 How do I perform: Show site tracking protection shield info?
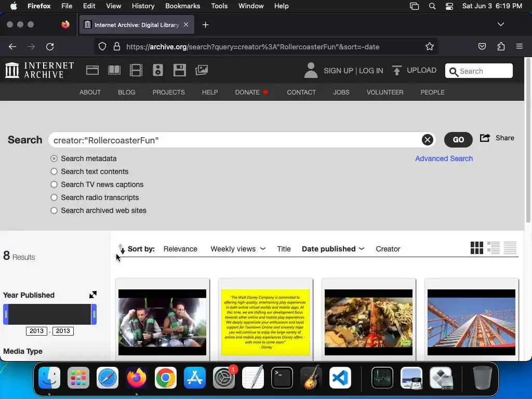click(x=102, y=46)
